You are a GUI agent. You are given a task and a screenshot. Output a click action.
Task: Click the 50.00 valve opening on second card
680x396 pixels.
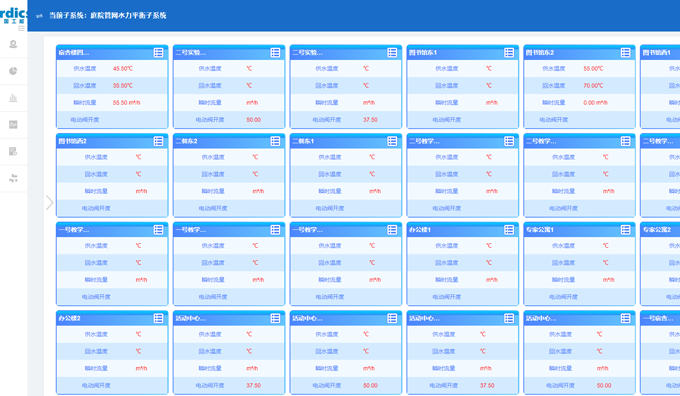pos(254,120)
